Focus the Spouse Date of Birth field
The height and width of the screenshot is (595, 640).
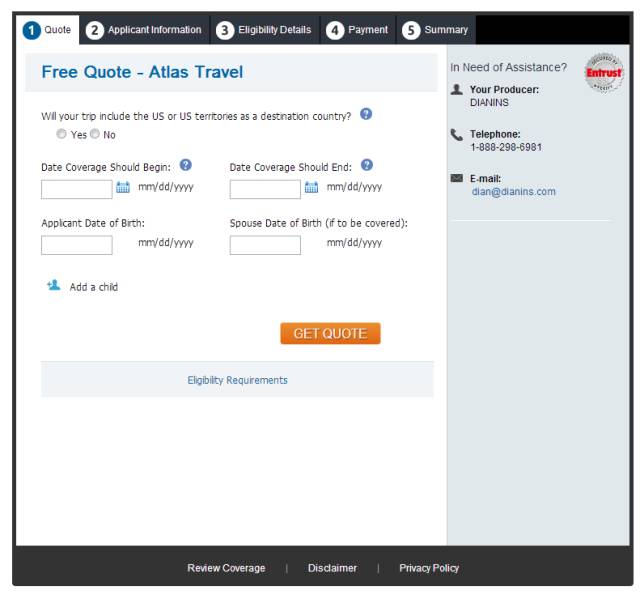(265, 245)
